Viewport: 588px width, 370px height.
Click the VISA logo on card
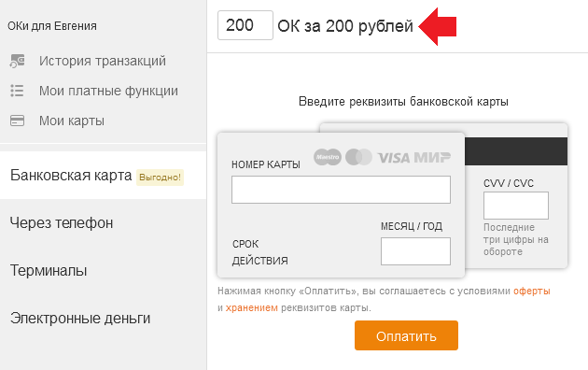click(x=393, y=158)
